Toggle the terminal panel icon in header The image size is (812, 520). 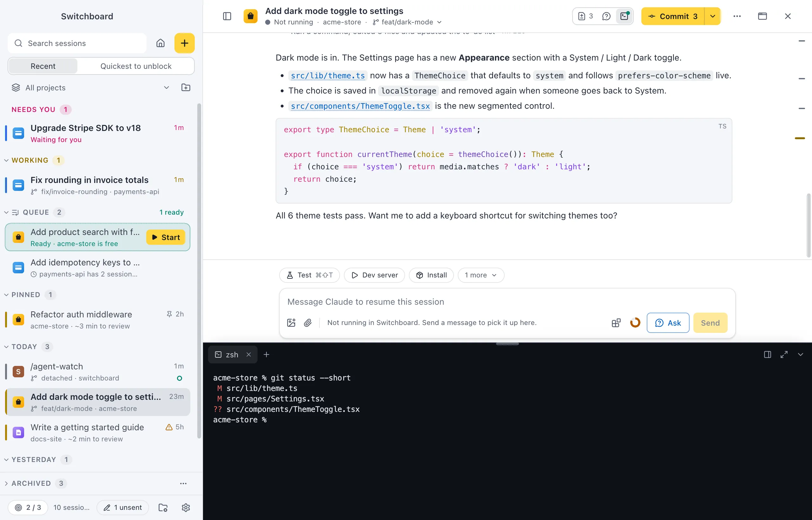tap(624, 16)
